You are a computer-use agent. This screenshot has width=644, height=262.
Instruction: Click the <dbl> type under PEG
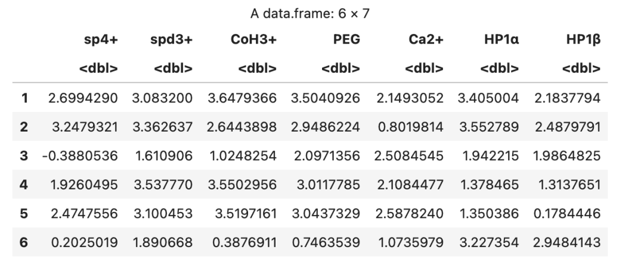[x=340, y=68]
